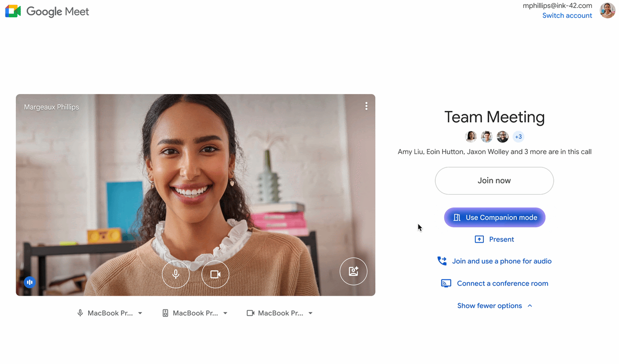
Task: Click Join and use a phone for audio
Action: pyautogui.click(x=501, y=261)
